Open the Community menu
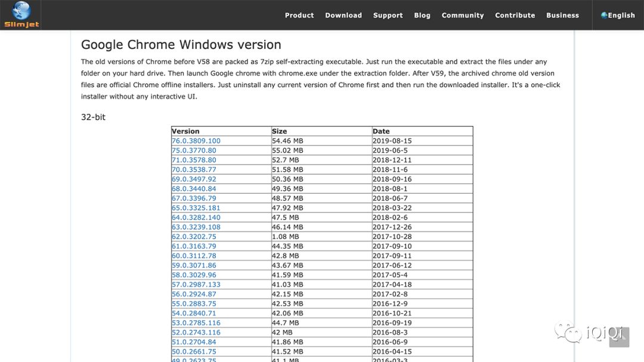644x362 pixels. click(463, 15)
